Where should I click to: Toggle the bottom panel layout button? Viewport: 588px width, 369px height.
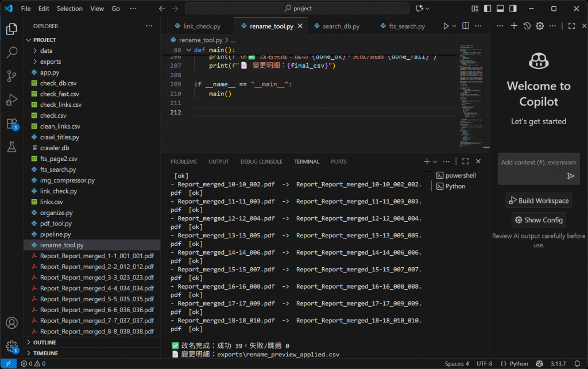(x=500, y=9)
